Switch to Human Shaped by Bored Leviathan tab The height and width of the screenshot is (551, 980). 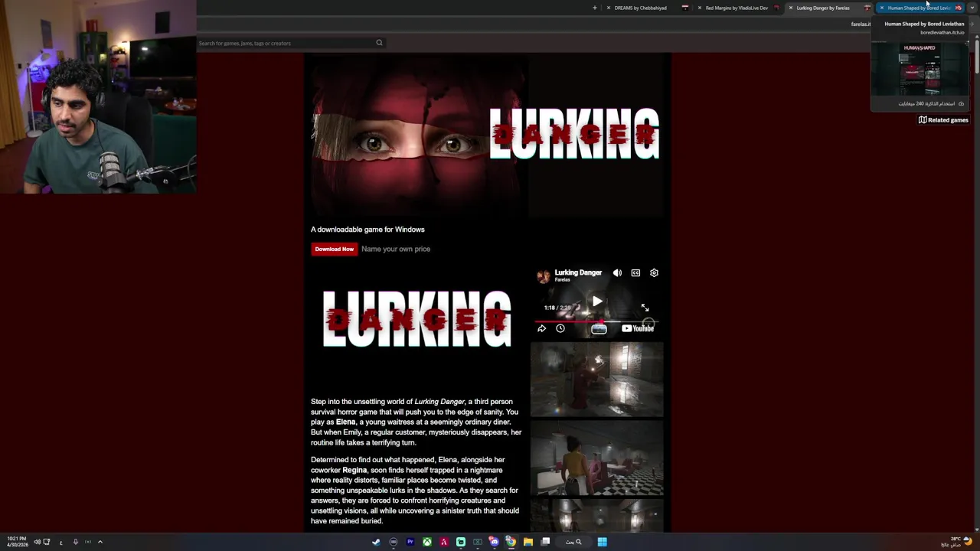pyautogui.click(x=919, y=8)
